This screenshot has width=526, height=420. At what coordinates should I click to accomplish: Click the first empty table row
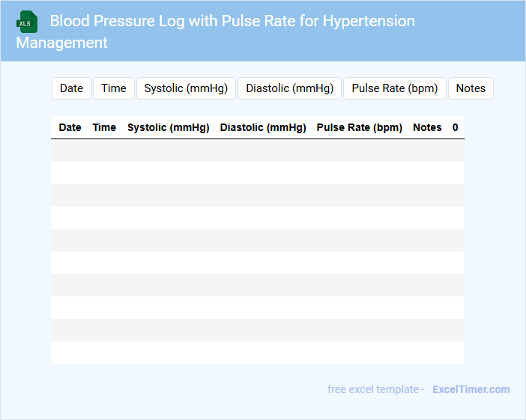pos(257,150)
